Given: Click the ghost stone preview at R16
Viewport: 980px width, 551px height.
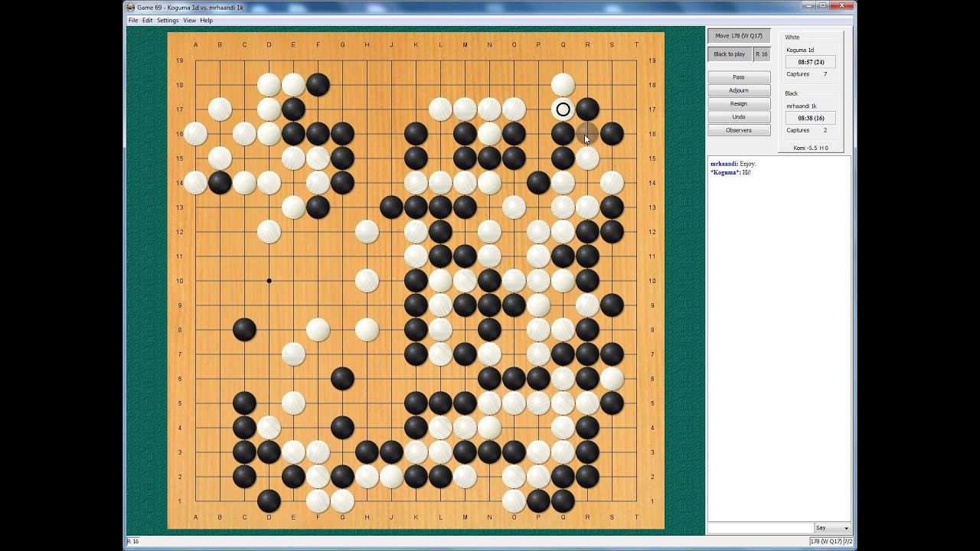Looking at the screenshot, I should click(x=587, y=134).
